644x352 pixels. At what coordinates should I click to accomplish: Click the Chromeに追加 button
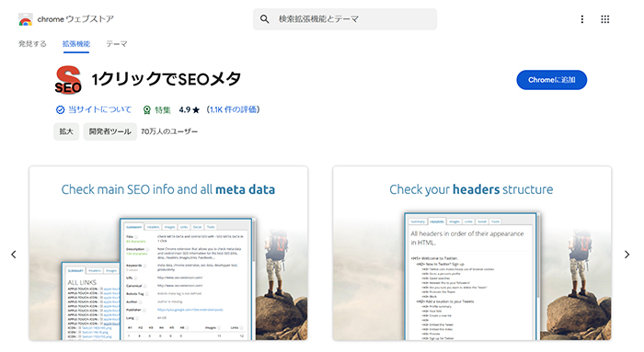[551, 80]
